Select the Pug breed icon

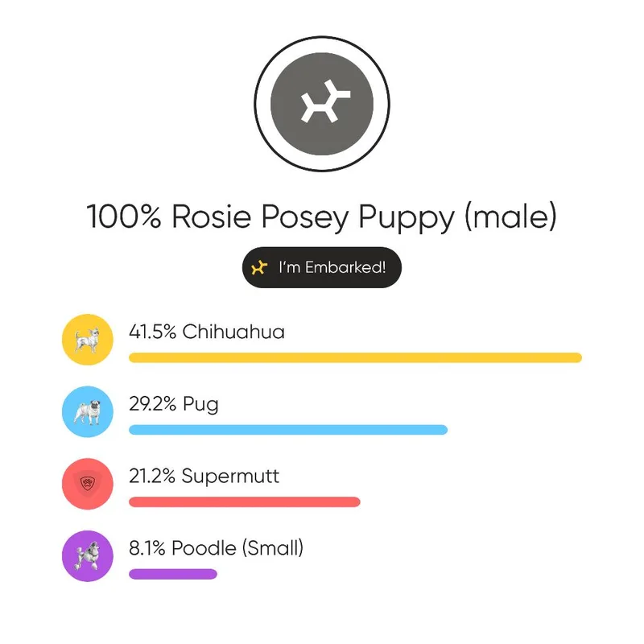coord(88,412)
